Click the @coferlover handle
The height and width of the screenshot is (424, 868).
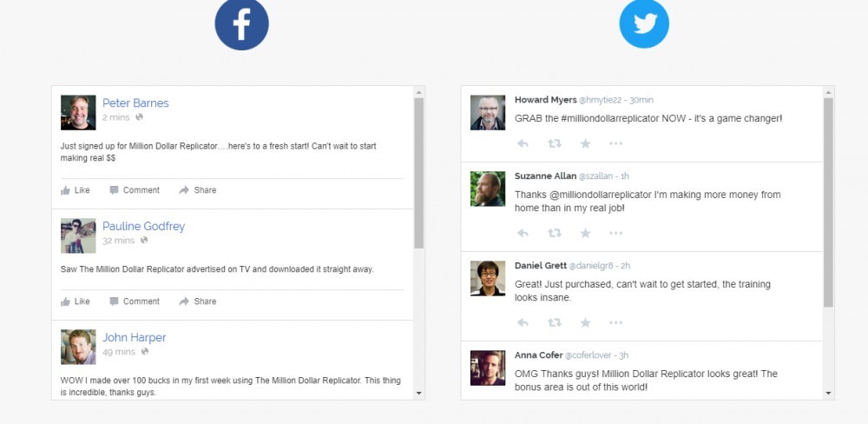587,355
